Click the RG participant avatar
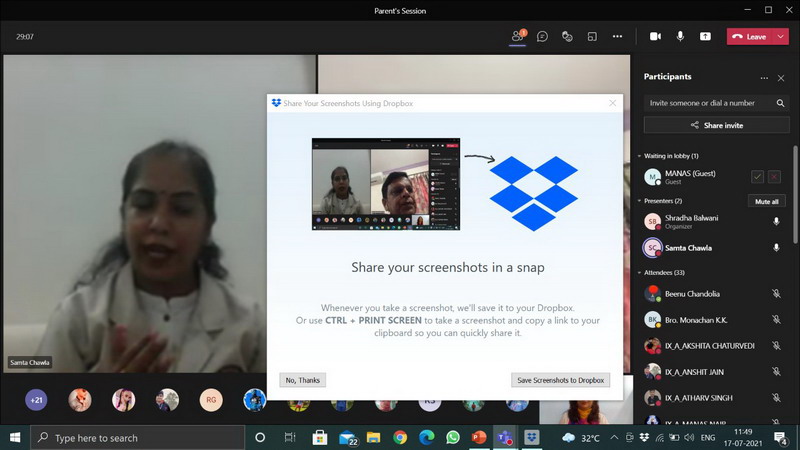800x450 pixels. 211,400
